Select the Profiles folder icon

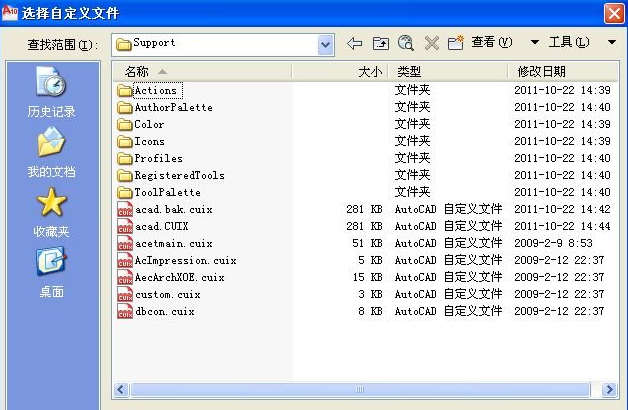pos(125,159)
